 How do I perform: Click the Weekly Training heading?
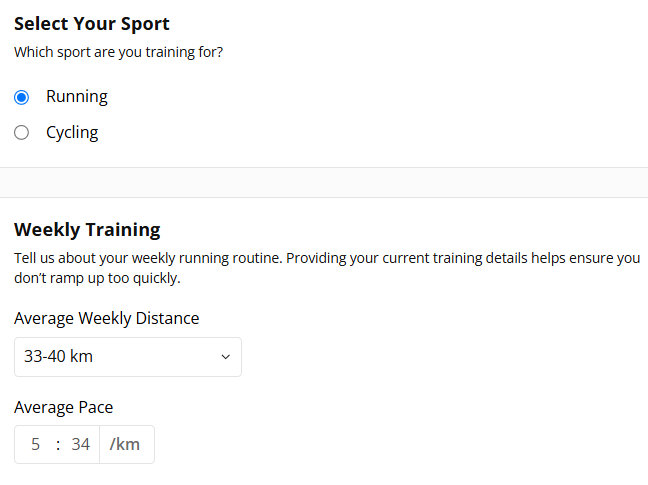[87, 229]
